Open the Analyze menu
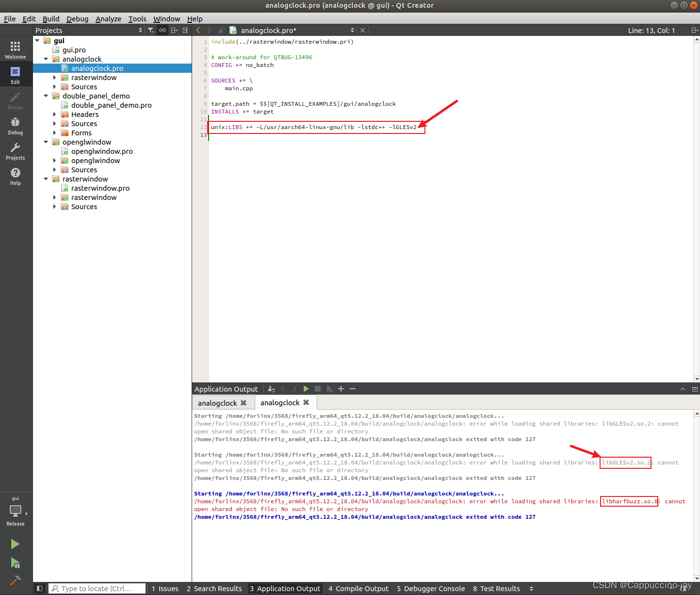 click(x=108, y=18)
